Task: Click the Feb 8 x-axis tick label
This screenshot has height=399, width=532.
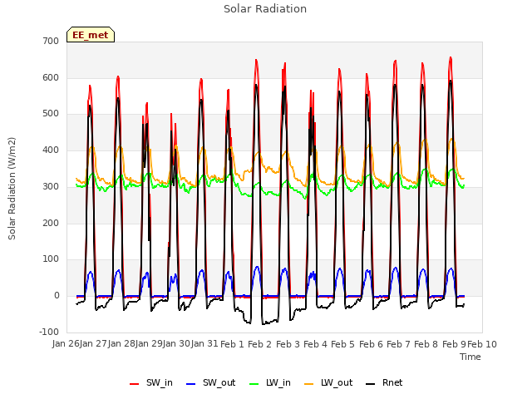Action: pyautogui.click(x=426, y=344)
